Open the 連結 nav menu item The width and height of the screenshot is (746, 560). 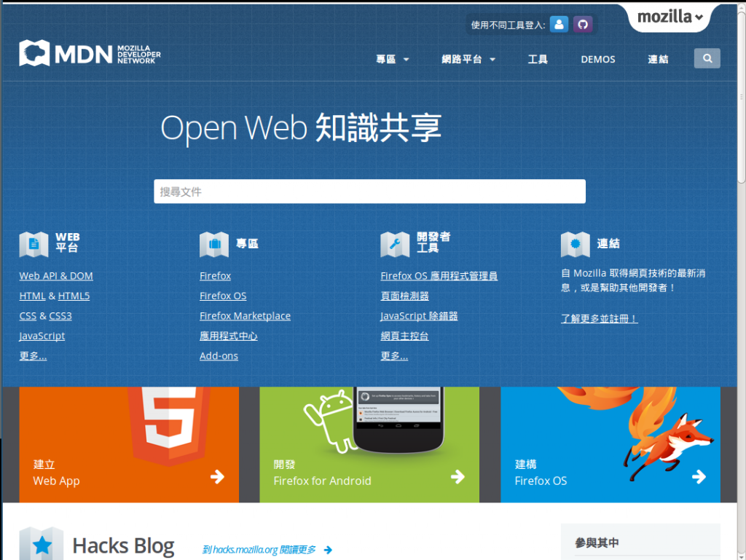[658, 60]
